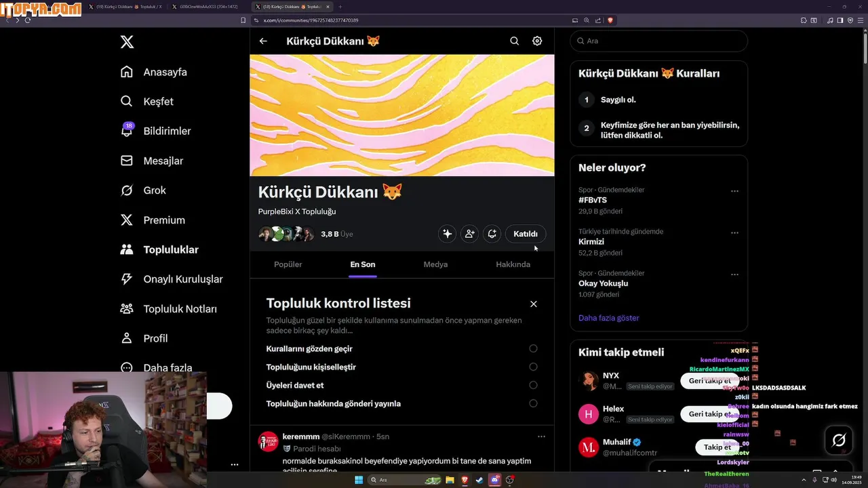Switch to the Popüler tab
Viewport: 868px width, 488px height.
pyautogui.click(x=288, y=264)
